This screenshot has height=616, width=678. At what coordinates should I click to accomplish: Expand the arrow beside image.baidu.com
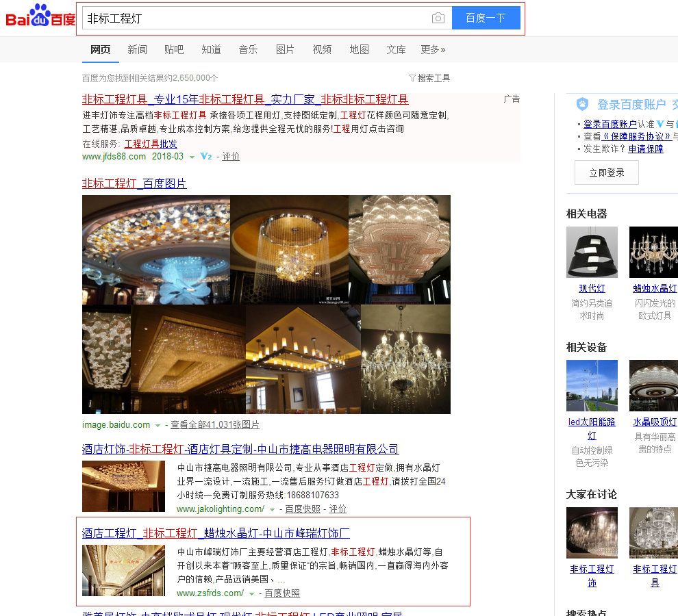tap(158, 426)
